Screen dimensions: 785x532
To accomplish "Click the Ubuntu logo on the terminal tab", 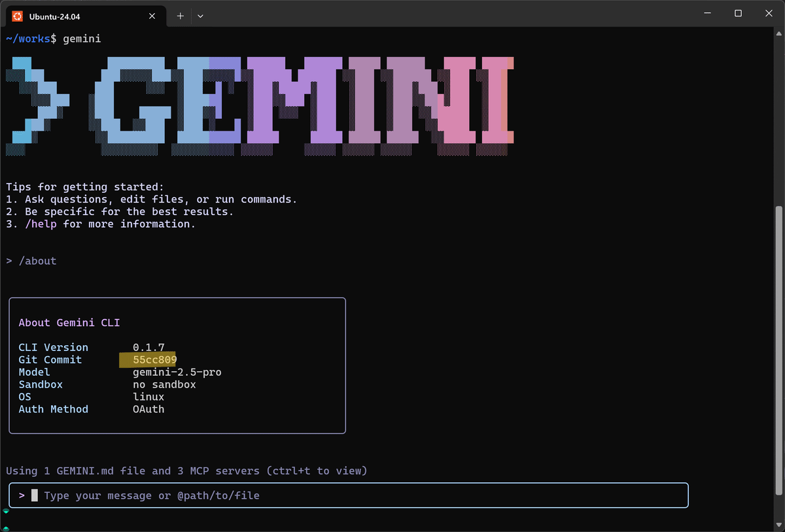I will point(16,16).
